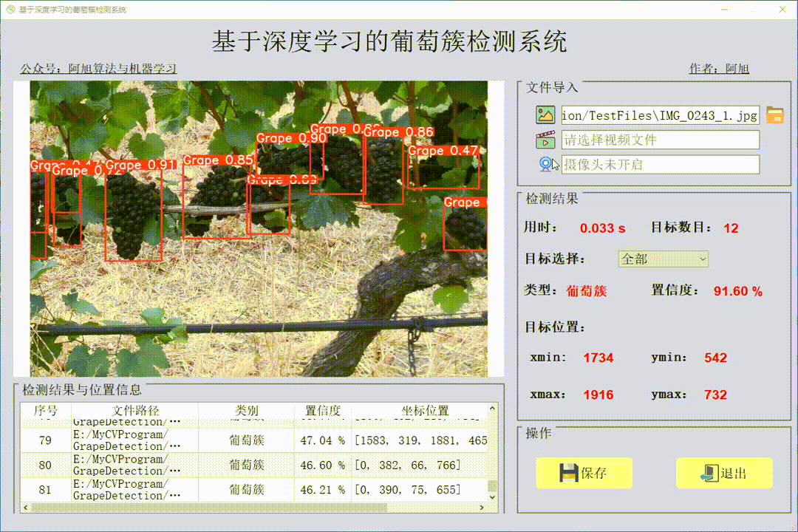
Task: Select row number 80 in the table
Action: [x=45, y=465]
